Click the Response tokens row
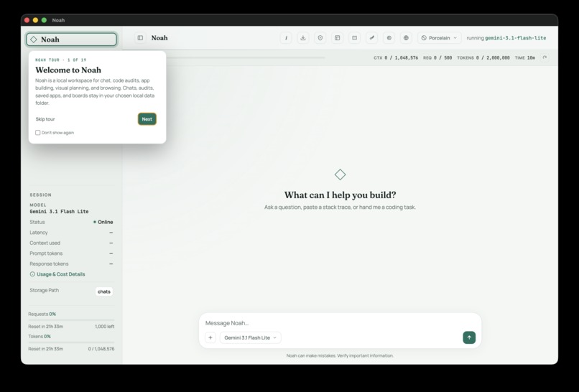 [x=71, y=263]
